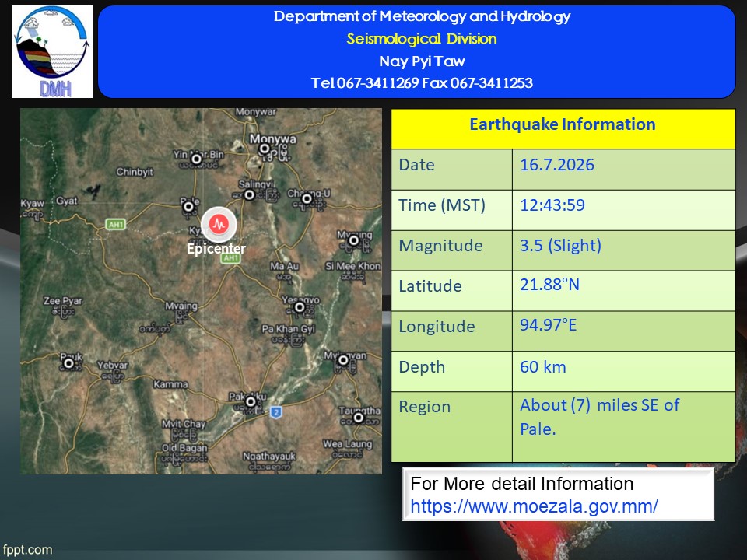Click the Chinbyit place label
This screenshot has width=747, height=560.
[x=135, y=172]
